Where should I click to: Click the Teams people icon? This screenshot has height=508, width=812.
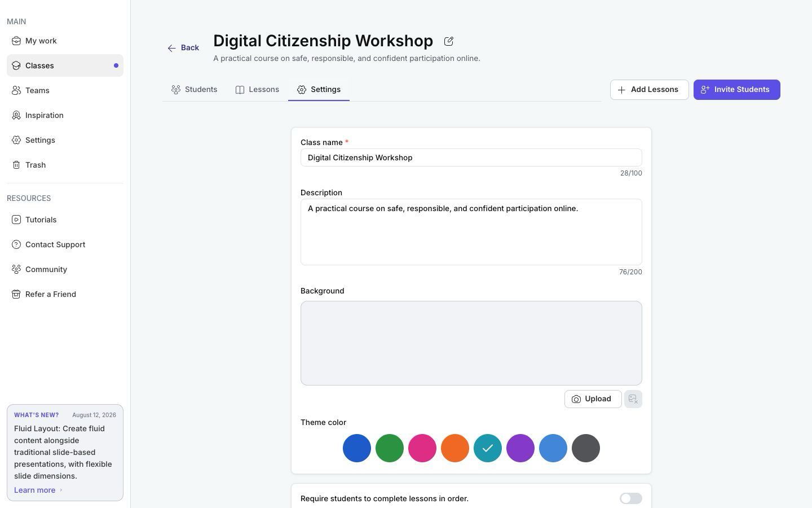pyautogui.click(x=16, y=90)
